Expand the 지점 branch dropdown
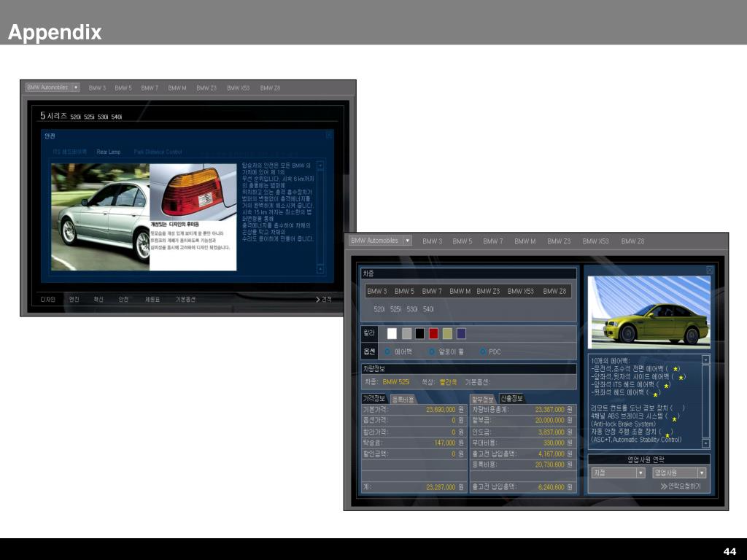 (x=618, y=472)
